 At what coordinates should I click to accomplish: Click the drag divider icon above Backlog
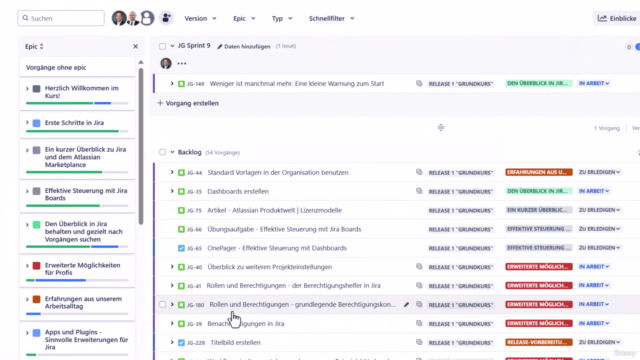441,128
